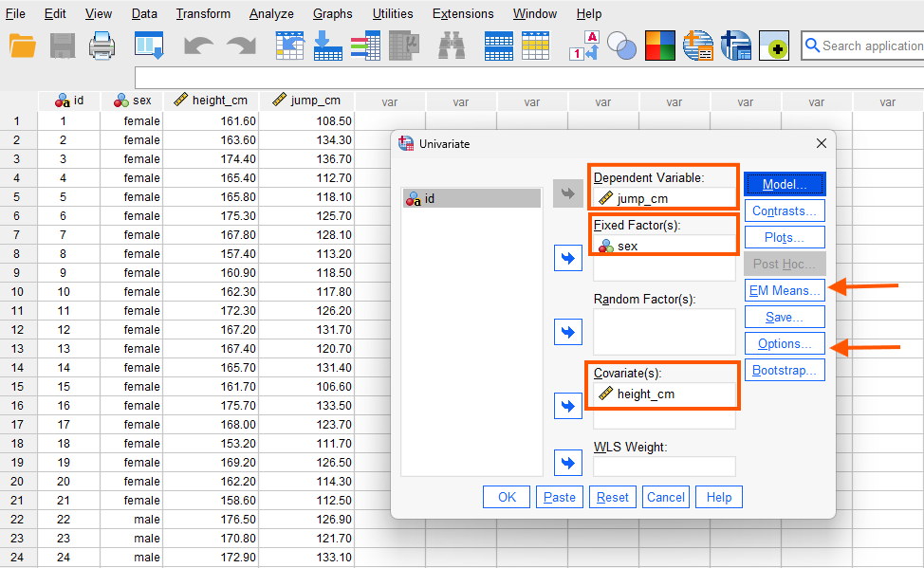Screen dimensions: 924x568
Task: Click the EM Means button
Action: pyautogui.click(x=784, y=289)
